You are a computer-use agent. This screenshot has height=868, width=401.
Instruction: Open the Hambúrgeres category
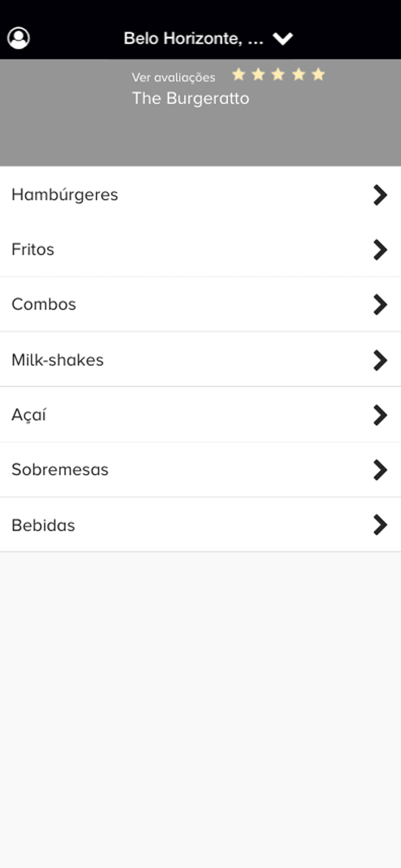pyautogui.click(x=65, y=194)
